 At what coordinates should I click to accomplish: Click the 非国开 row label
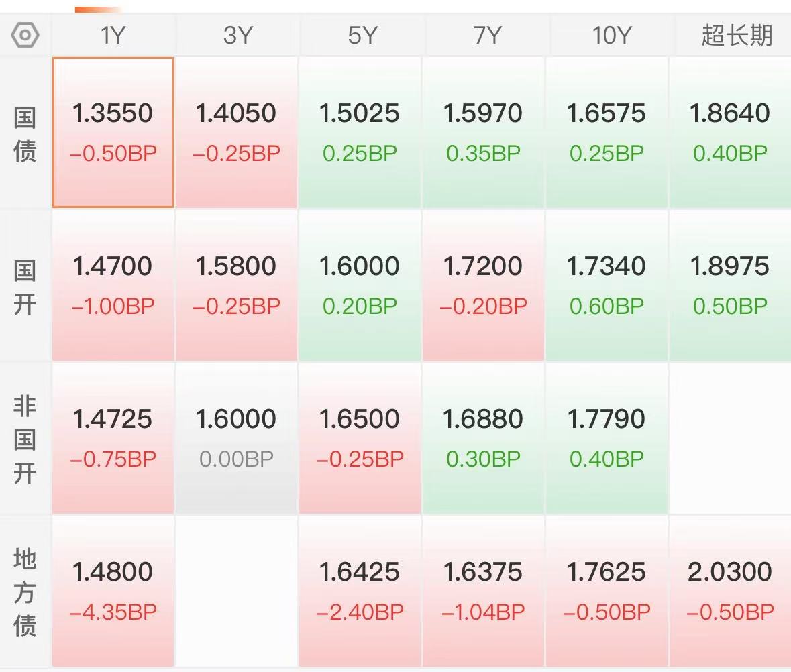click(25, 439)
